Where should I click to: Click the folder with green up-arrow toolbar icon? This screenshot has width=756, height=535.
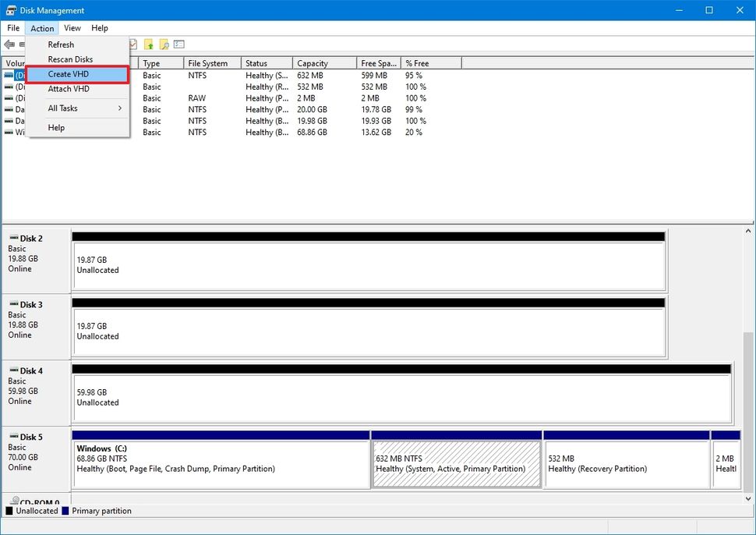pyautogui.click(x=149, y=44)
